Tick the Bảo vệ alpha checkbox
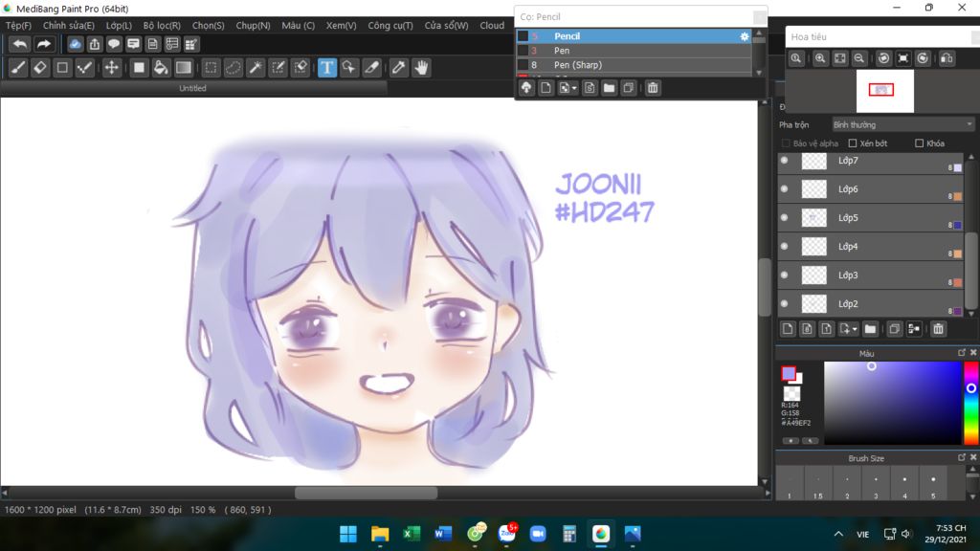The height and width of the screenshot is (551, 980). coord(786,143)
